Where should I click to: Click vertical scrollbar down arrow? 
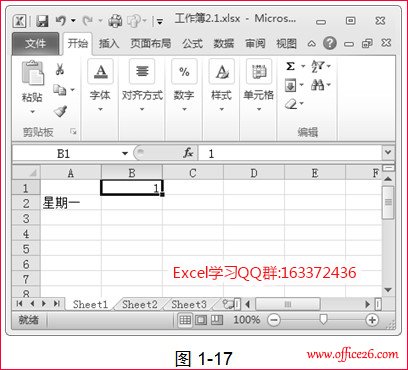[388, 290]
